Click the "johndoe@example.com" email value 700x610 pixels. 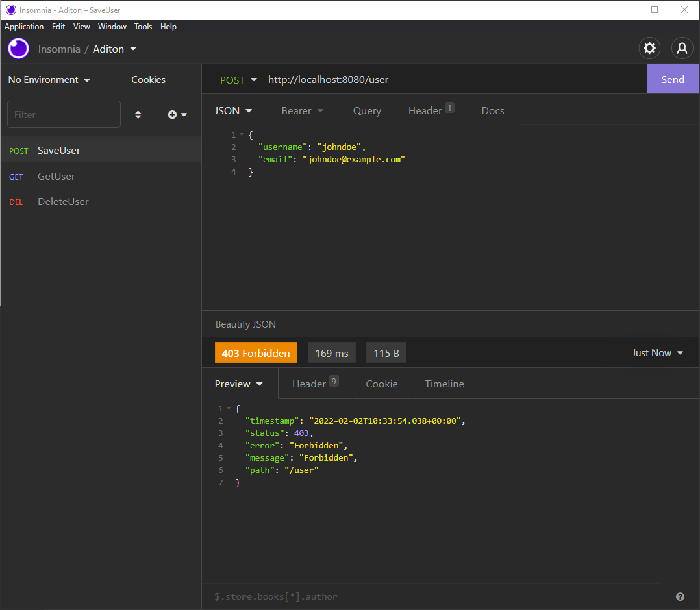[353, 159]
